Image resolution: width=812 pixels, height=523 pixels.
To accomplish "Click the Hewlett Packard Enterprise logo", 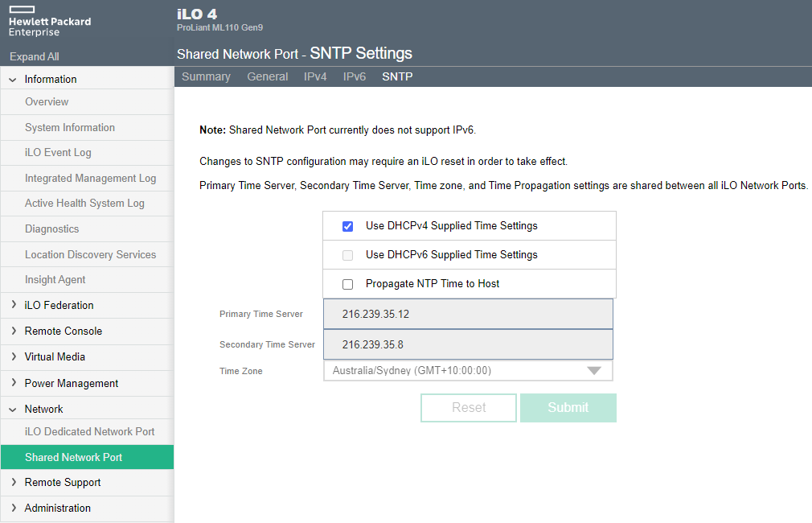I will click(48, 22).
